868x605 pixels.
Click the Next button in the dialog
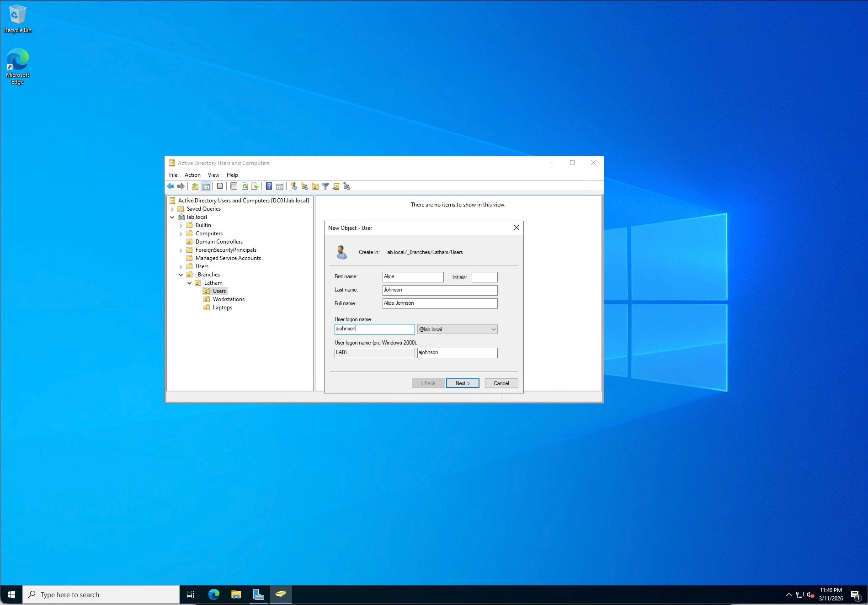(463, 383)
